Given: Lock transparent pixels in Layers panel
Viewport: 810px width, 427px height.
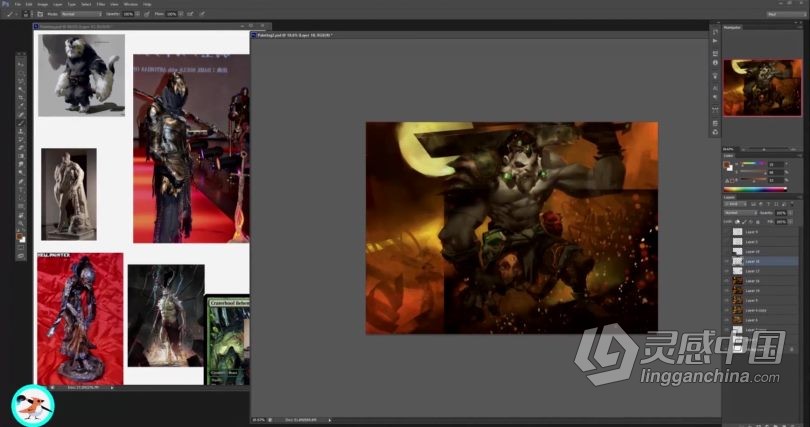Looking at the screenshot, I should [x=737, y=222].
